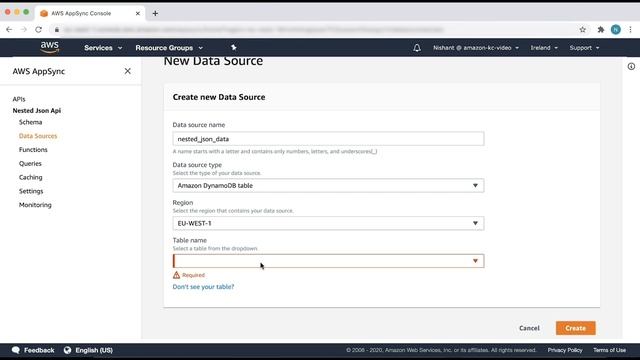Expand the Resource Groups menu
Viewport: 640px width, 360px height.
[x=169, y=48]
